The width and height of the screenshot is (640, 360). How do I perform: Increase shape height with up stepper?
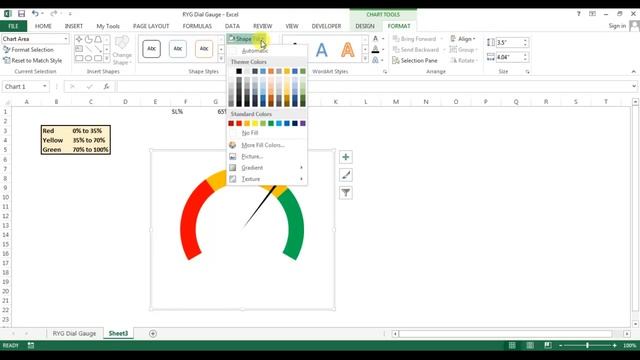pyautogui.click(x=525, y=40)
